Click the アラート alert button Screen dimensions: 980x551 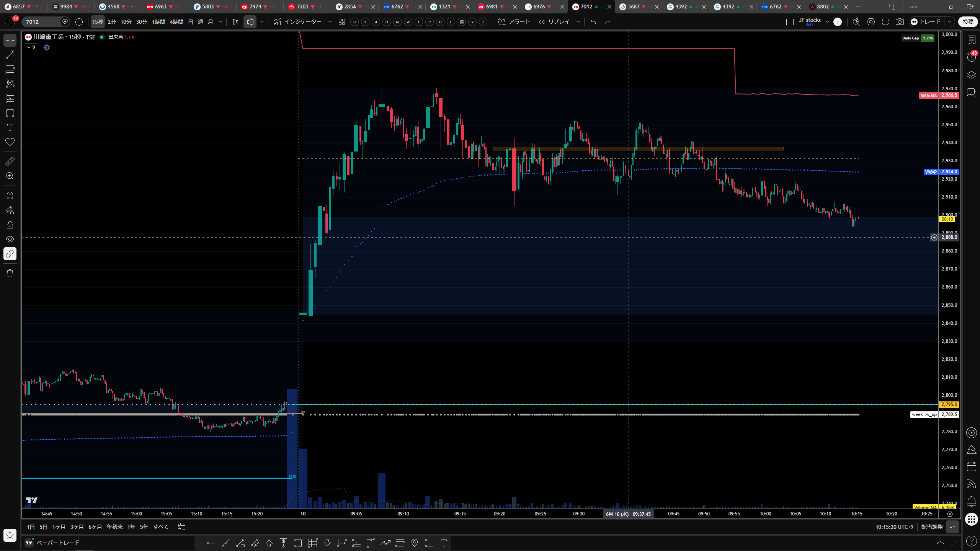click(x=514, y=22)
